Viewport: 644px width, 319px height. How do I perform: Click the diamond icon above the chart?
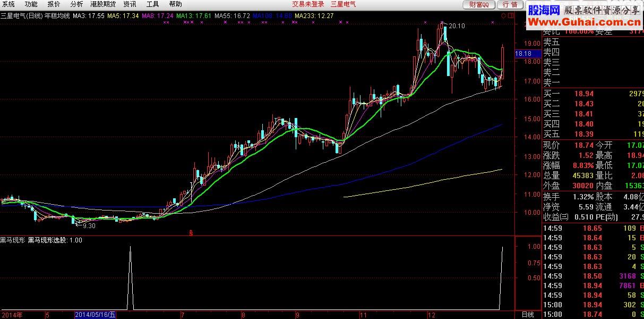coord(504,16)
